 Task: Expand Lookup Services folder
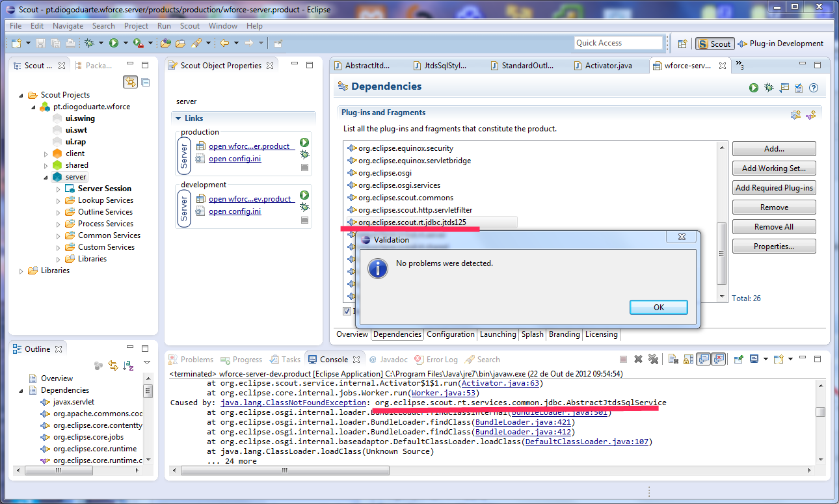(59, 200)
